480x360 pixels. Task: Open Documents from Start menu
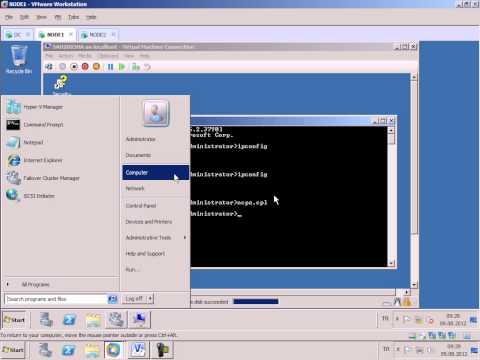coord(138,155)
